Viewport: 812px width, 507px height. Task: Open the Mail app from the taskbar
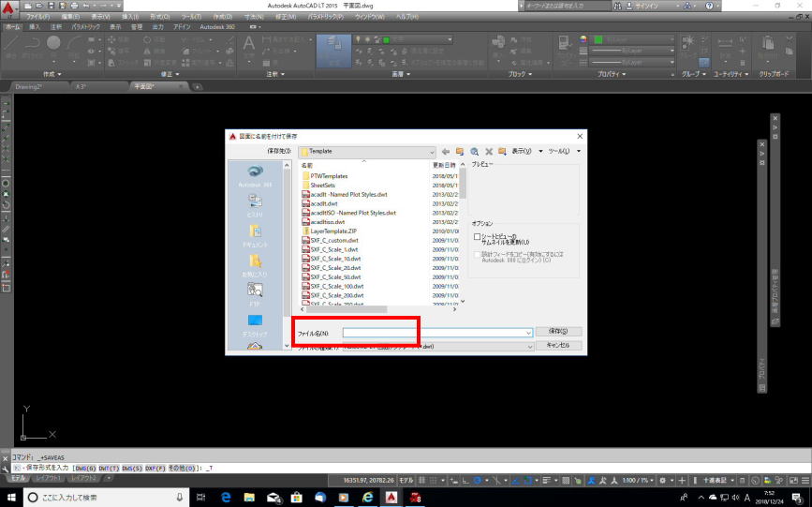coord(274,497)
